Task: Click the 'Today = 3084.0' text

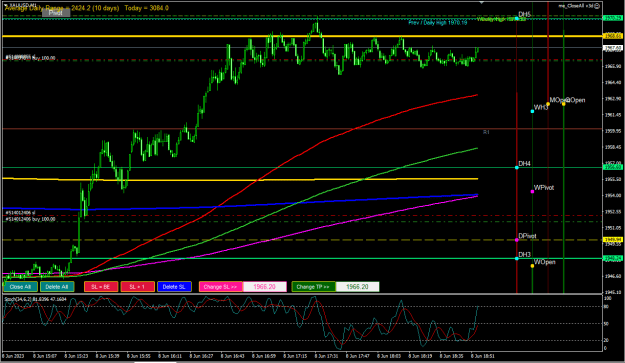Action: pos(146,8)
